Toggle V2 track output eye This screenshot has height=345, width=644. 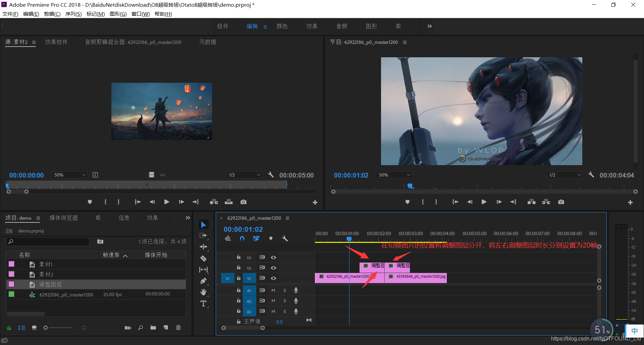(274, 268)
